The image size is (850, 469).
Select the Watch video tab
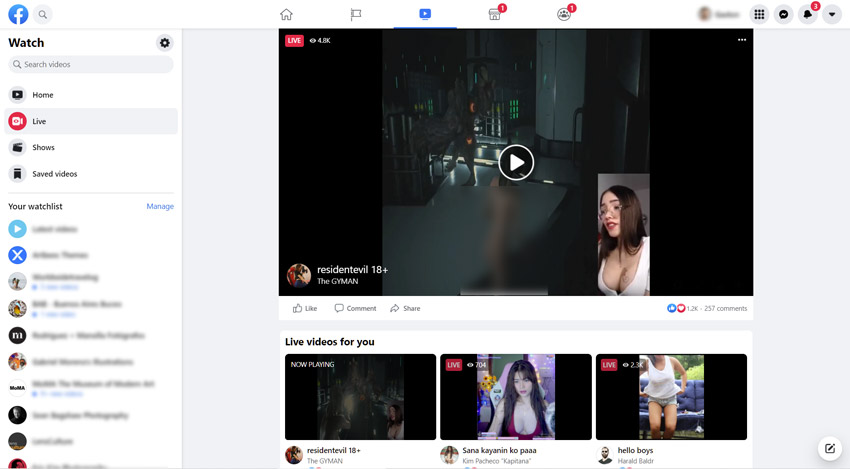coord(425,14)
